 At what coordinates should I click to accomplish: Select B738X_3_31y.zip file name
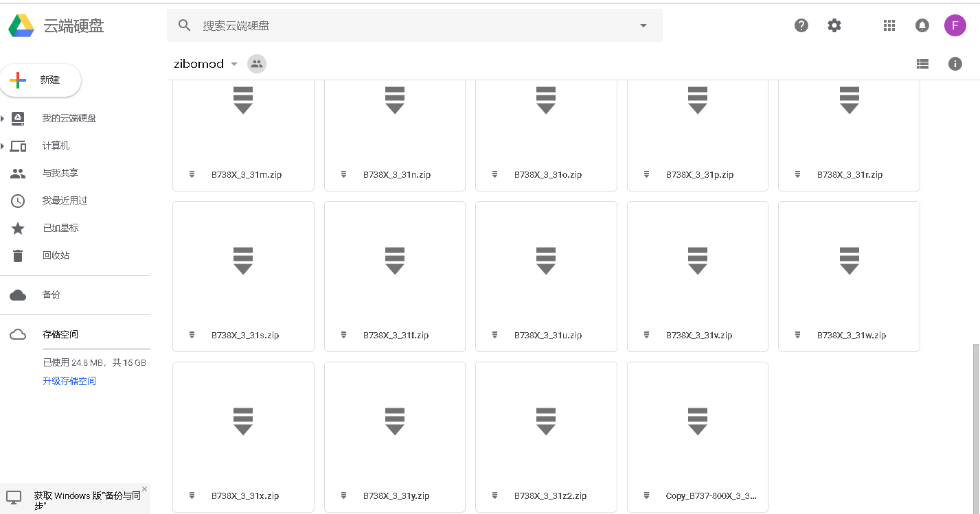pyautogui.click(x=396, y=495)
